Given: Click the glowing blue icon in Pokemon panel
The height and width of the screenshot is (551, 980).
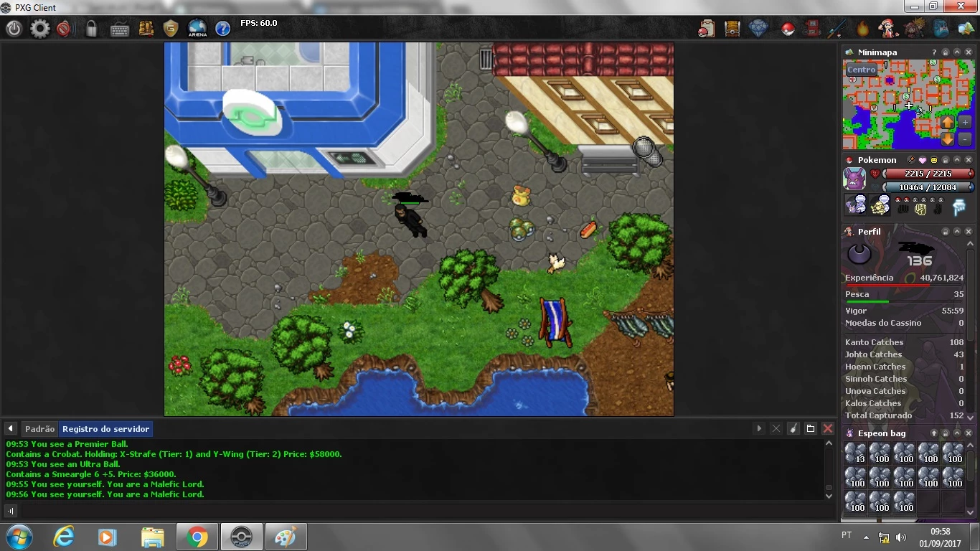Looking at the screenshot, I should 959,207.
